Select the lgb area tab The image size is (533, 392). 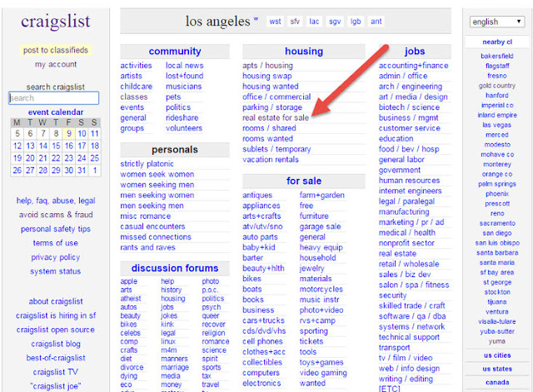tap(356, 22)
